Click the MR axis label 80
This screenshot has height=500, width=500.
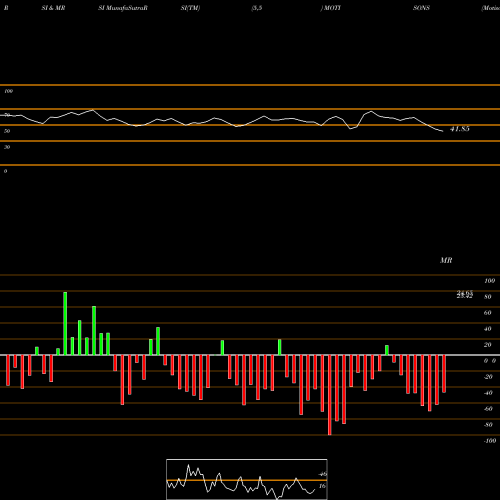click(488, 297)
